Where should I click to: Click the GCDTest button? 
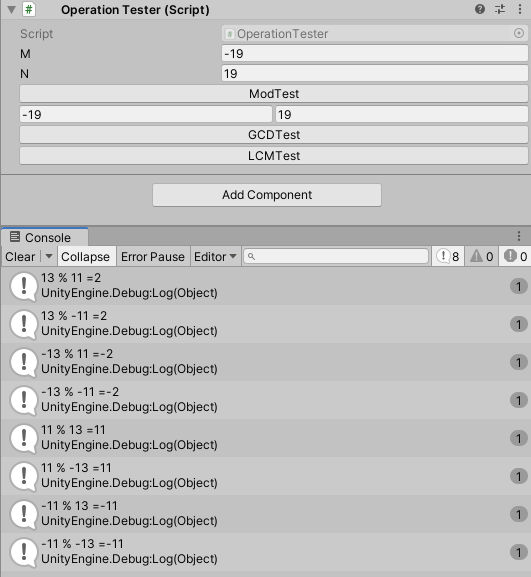(274, 135)
